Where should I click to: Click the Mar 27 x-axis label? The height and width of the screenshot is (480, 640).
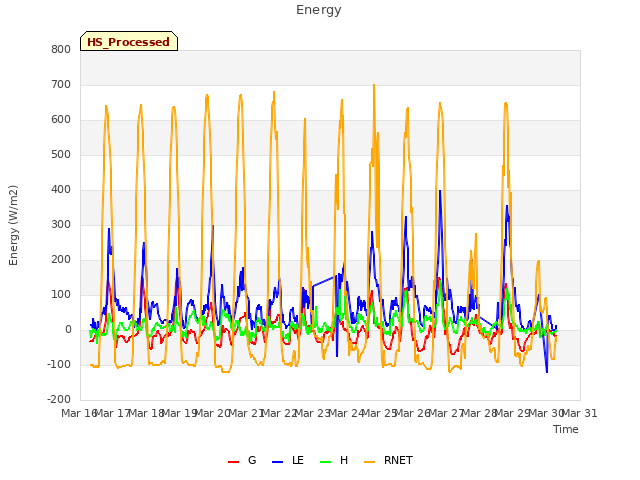[446, 413]
